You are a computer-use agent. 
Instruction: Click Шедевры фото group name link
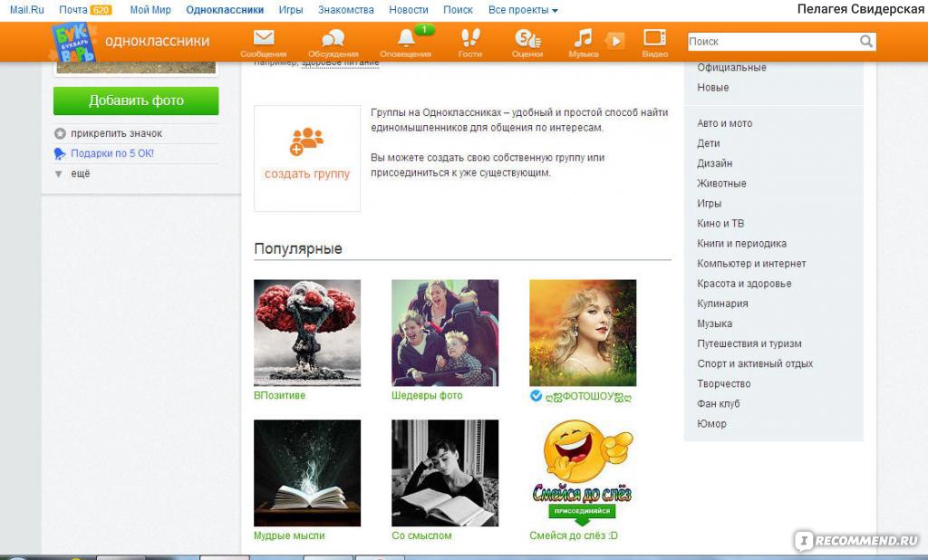(427, 395)
